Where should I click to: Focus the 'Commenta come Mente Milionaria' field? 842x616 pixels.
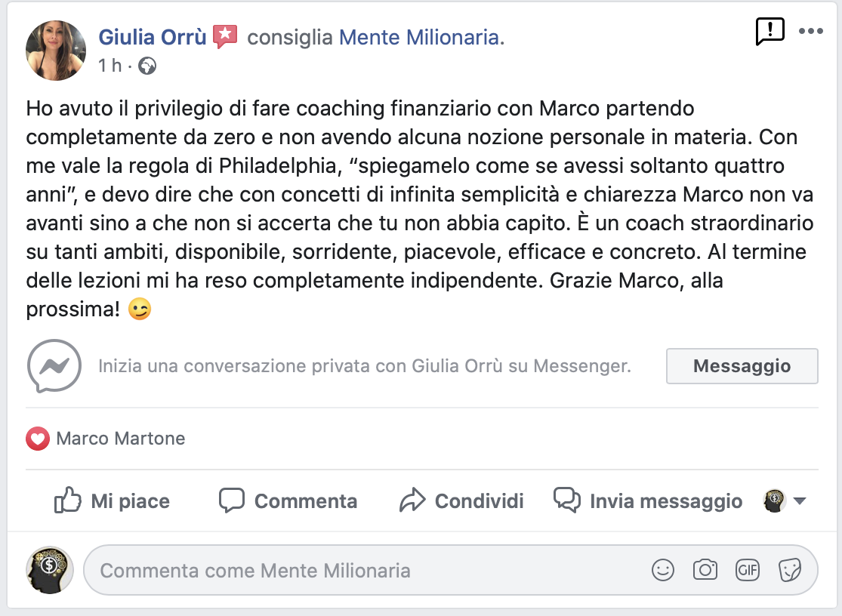[x=362, y=570]
